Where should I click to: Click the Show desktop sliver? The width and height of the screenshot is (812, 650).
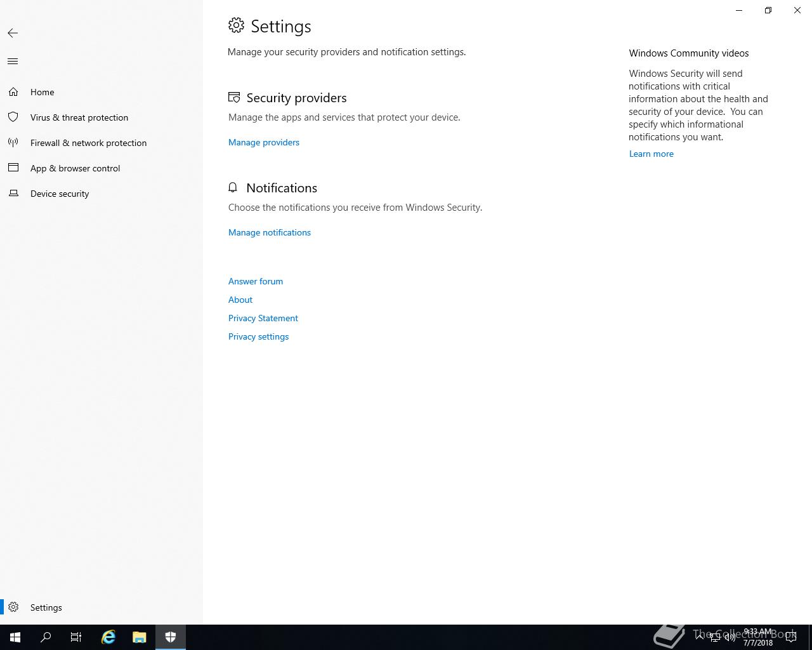(x=810, y=637)
